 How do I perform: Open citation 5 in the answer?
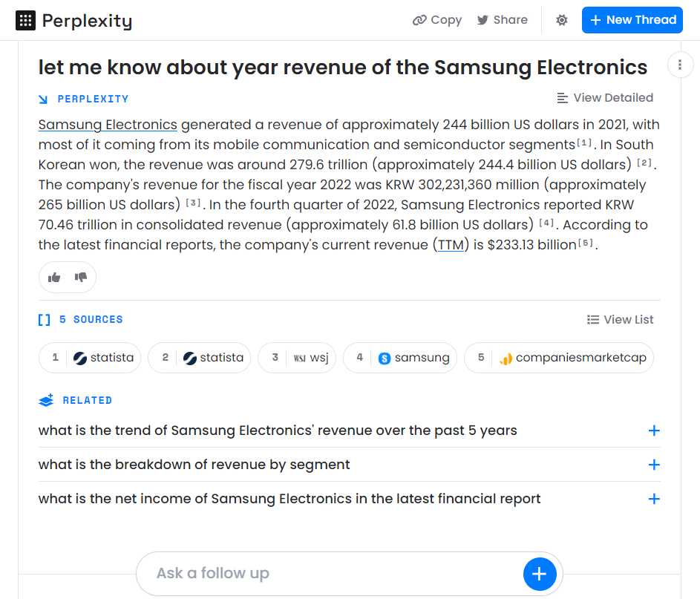[585, 243]
